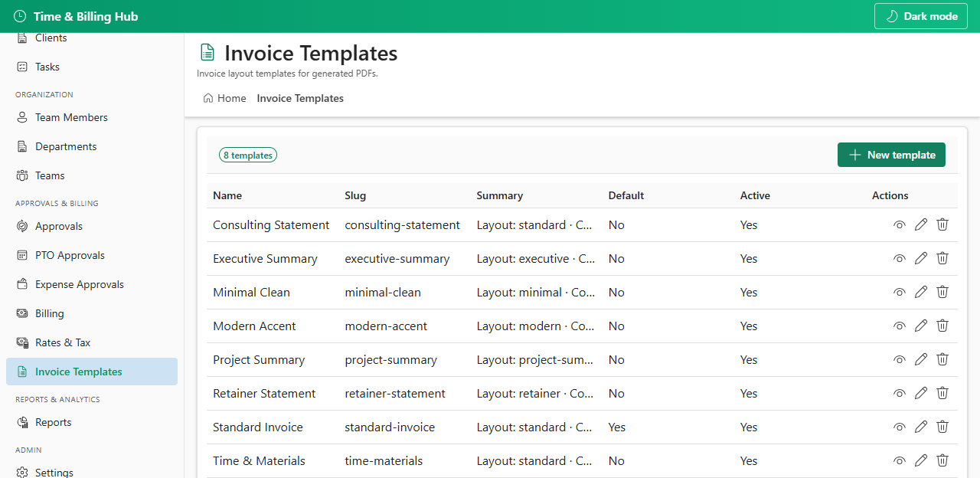The height and width of the screenshot is (478, 980).
Task: Delete the Modern Accent template trash icon
Action: pyautogui.click(x=942, y=326)
